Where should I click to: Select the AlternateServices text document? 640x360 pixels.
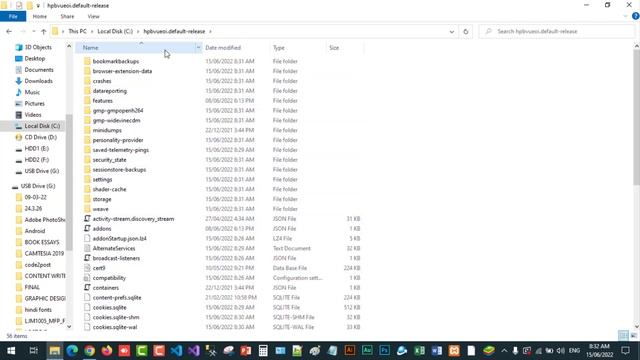click(x=113, y=249)
